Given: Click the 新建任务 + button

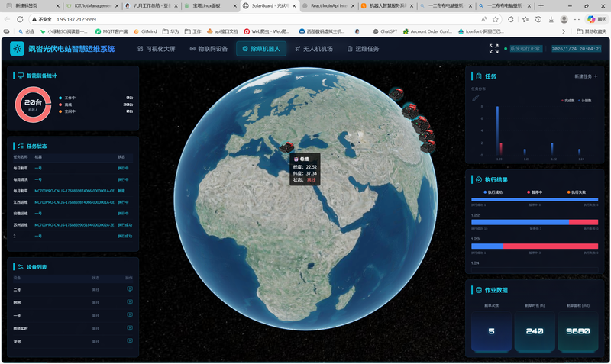Looking at the screenshot, I should [586, 76].
